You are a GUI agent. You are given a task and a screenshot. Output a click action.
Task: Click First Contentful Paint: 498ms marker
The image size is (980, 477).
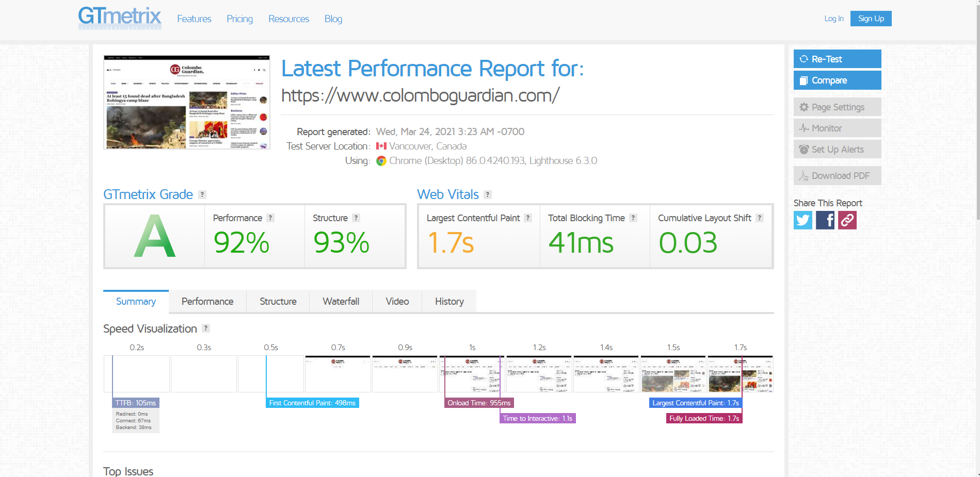click(x=312, y=403)
